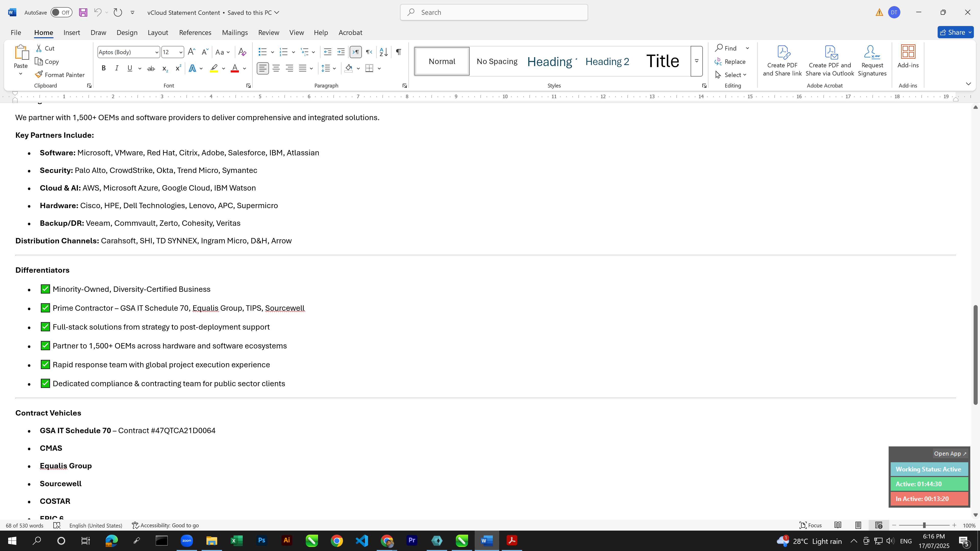Switch to the Review tab
This screenshot has height=551, width=980.
tap(268, 33)
